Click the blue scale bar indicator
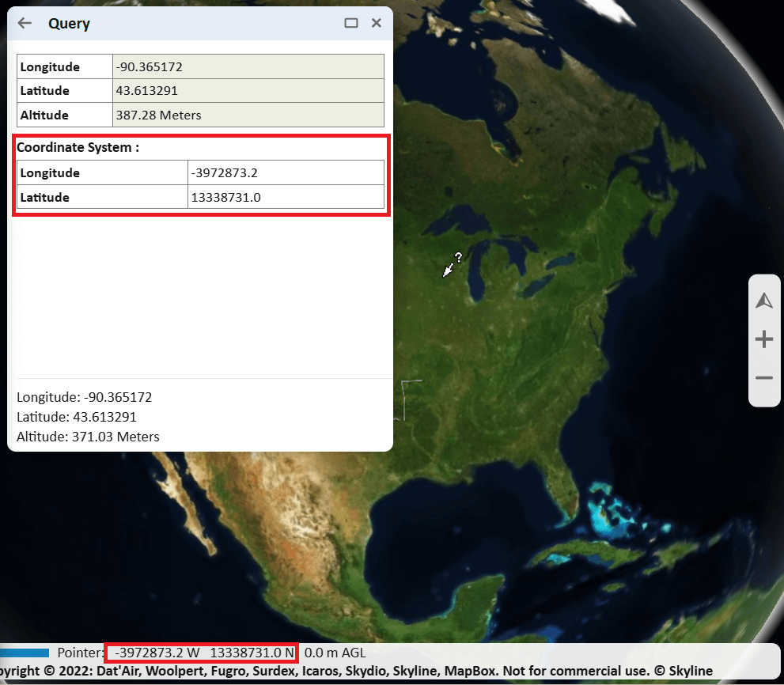 25,653
